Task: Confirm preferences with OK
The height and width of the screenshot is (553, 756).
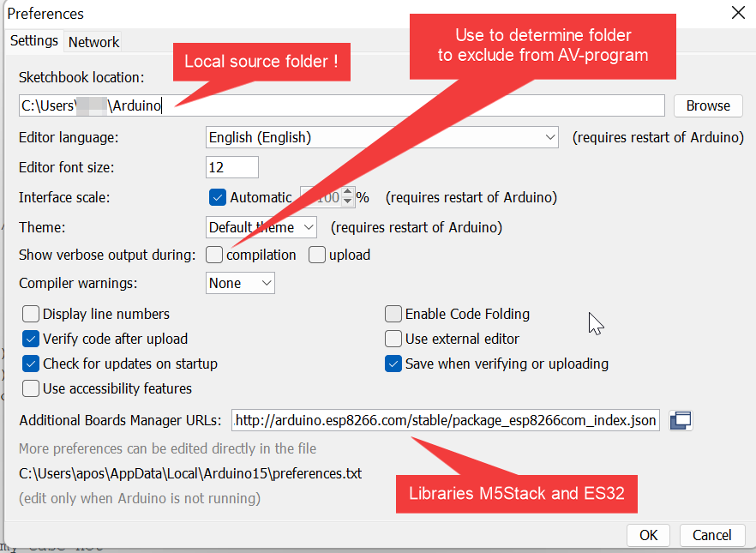Action: click(x=649, y=535)
